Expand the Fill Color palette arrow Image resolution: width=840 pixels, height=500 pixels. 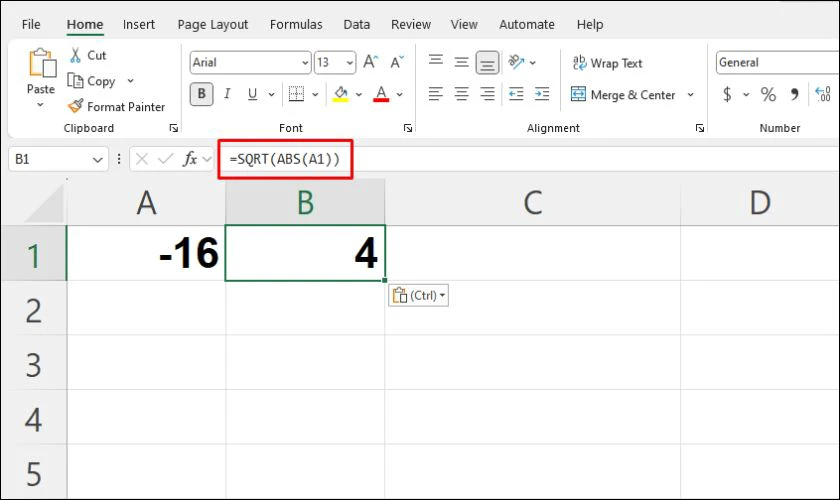[358, 95]
